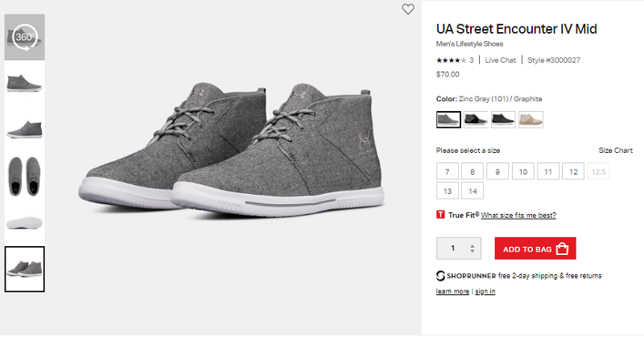Decrease quantity with the stepper down arrow
The width and height of the screenshot is (644, 337).
tap(473, 253)
